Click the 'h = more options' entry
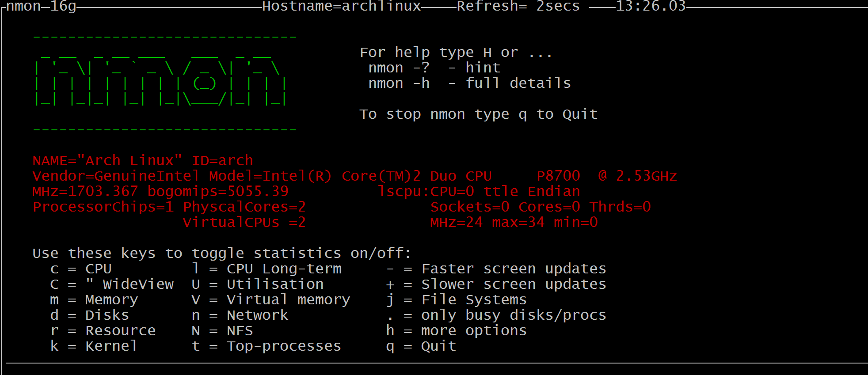868x375 pixels. [x=457, y=330]
